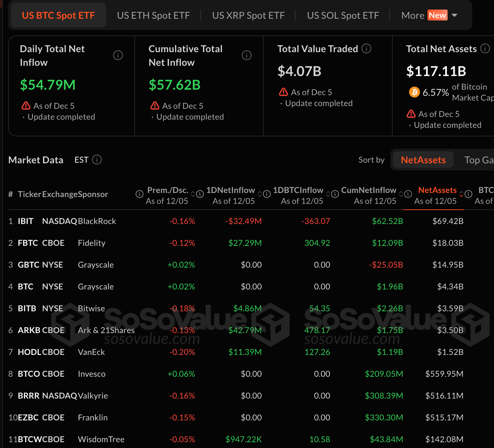The height and width of the screenshot is (448, 494).
Task: Select NetAssets sort by button
Action: tap(423, 160)
